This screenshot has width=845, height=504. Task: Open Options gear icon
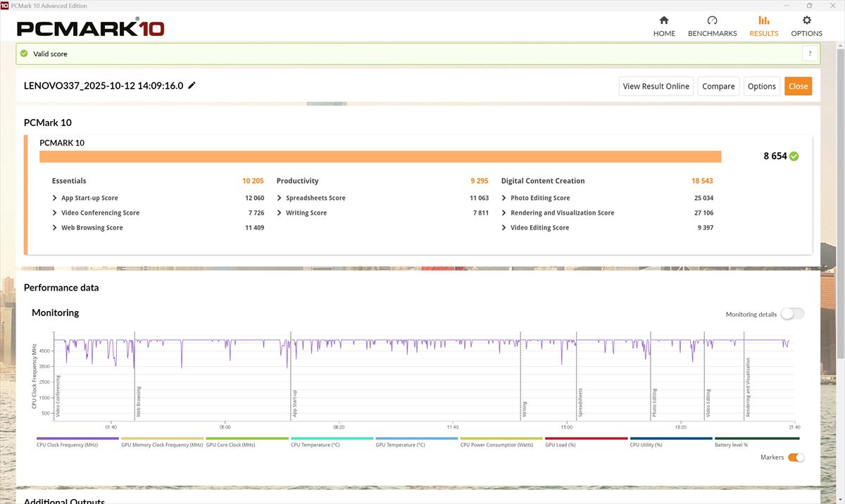tap(806, 20)
